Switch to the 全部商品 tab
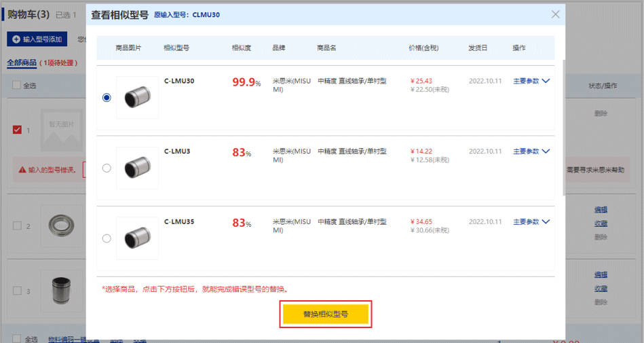 point(22,63)
